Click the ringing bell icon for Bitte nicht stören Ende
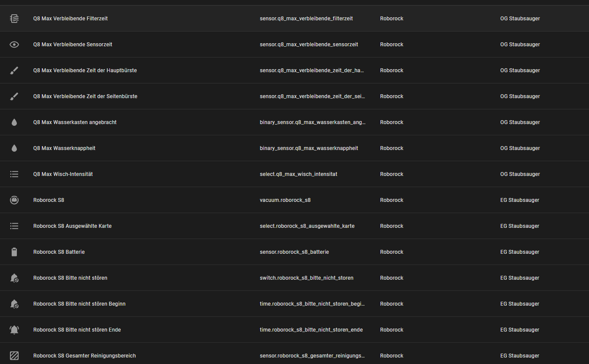Screen dimensions: 589x364 tap(14, 330)
